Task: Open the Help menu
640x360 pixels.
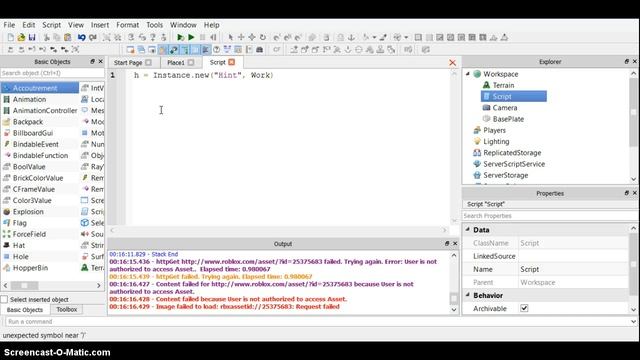Action: [212, 25]
